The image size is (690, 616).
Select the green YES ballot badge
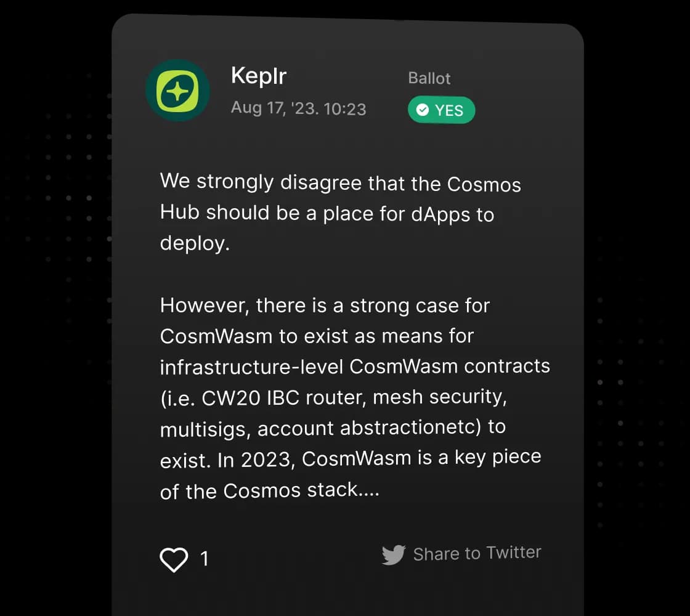click(x=441, y=110)
